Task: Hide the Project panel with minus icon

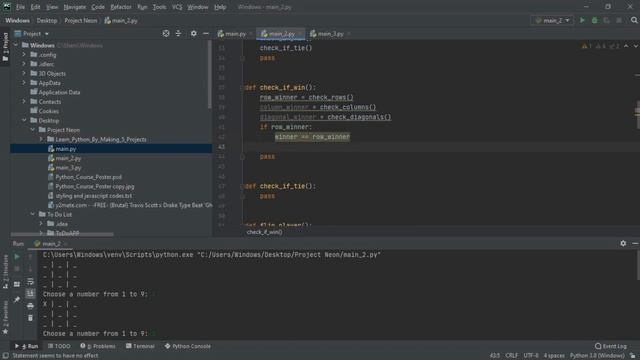Action: tap(206, 33)
